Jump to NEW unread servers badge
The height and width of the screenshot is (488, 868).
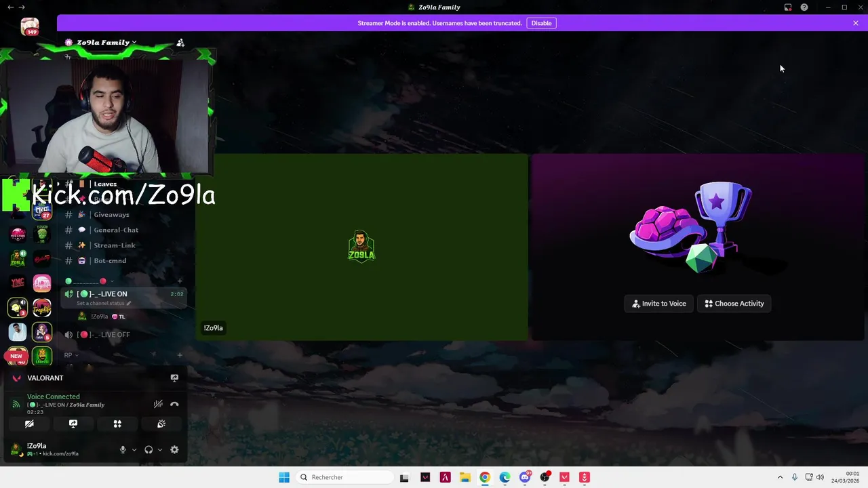[16, 356]
